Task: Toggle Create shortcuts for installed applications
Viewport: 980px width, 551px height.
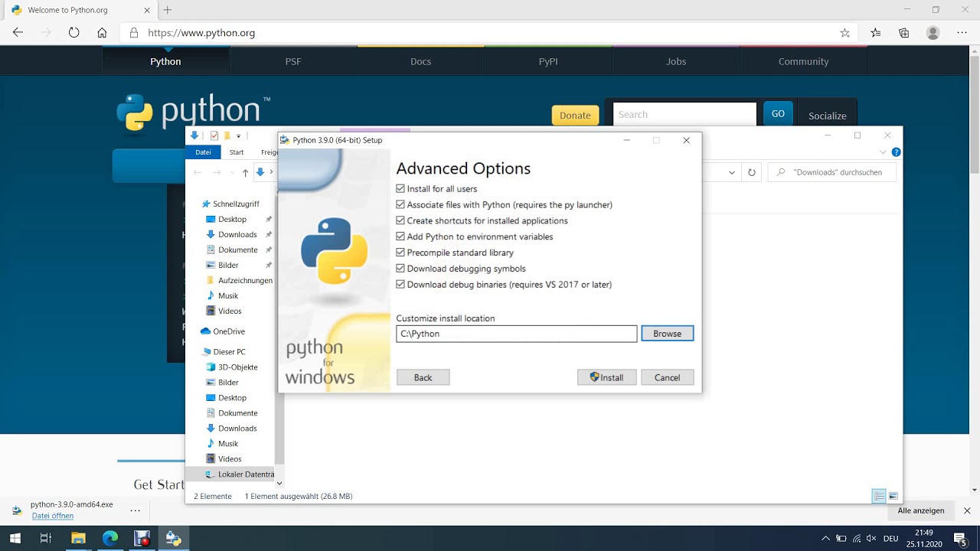Action: click(x=400, y=221)
